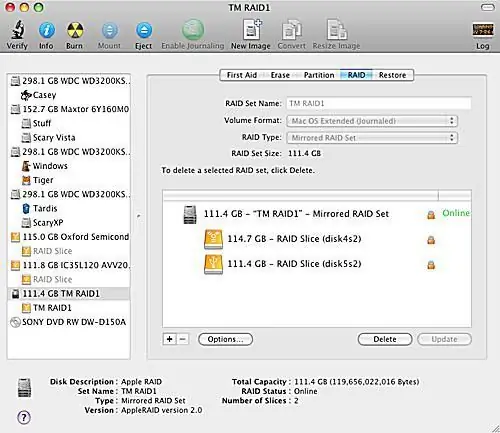Image resolution: width=500 pixels, height=433 pixels.
Task: Click lock icon on Mirrored RAID Set row
Action: [431, 215]
